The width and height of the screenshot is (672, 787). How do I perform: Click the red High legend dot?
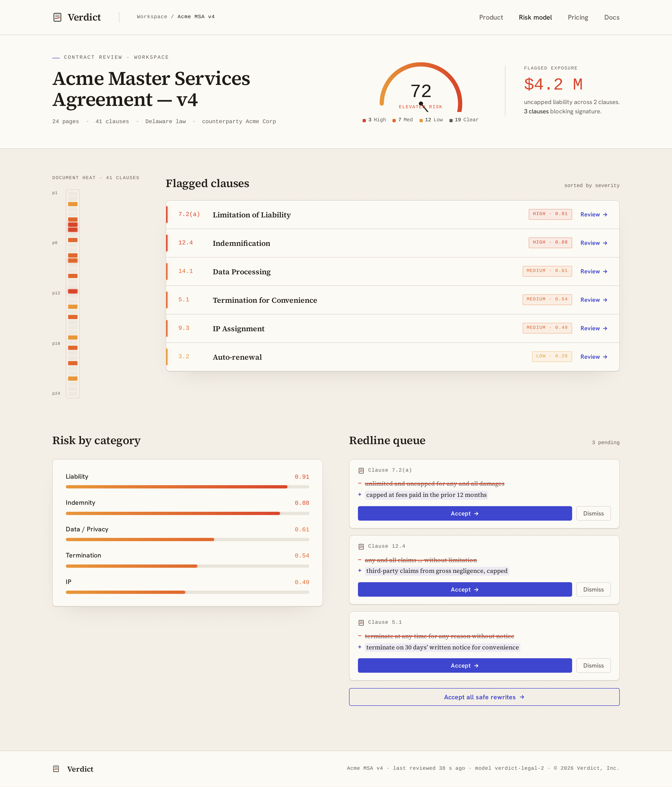364,120
